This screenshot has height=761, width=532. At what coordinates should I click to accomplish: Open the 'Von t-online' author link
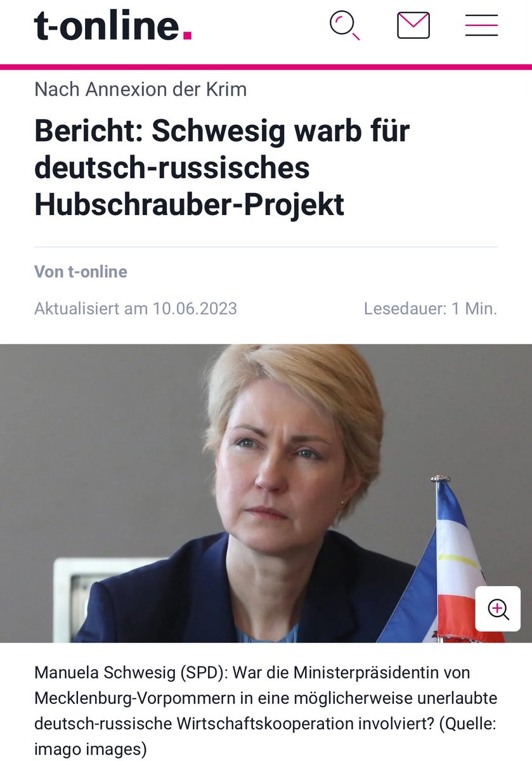click(81, 272)
